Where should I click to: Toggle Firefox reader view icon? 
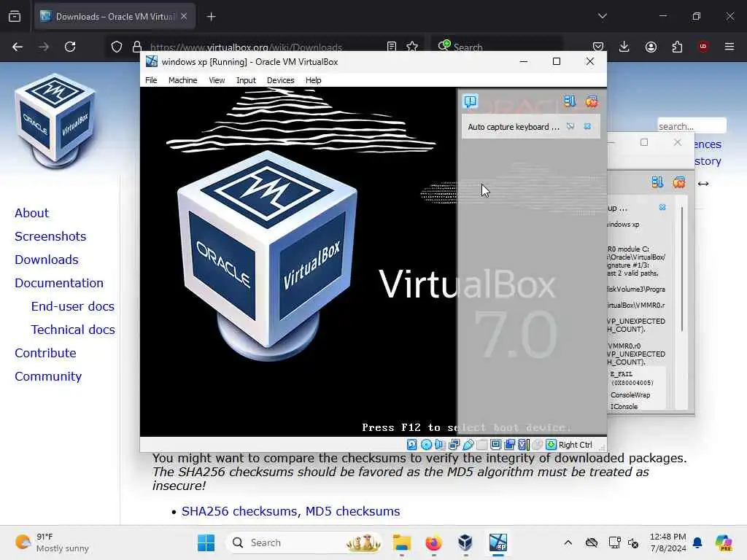(392, 47)
